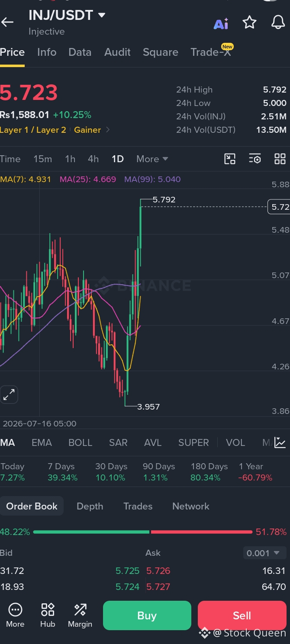
Task: Set a price alert with bell icon
Action: point(278,22)
